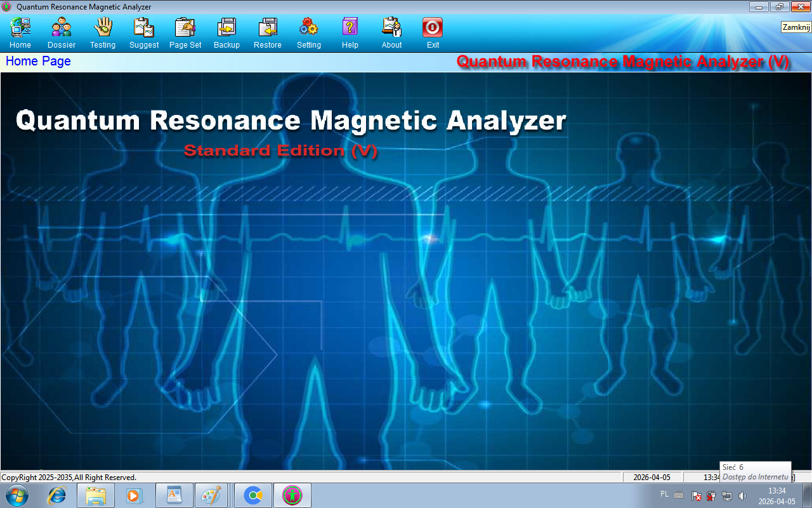Viewport: 812px width, 508px height.
Task: Open the Dossier section
Action: pos(62,28)
